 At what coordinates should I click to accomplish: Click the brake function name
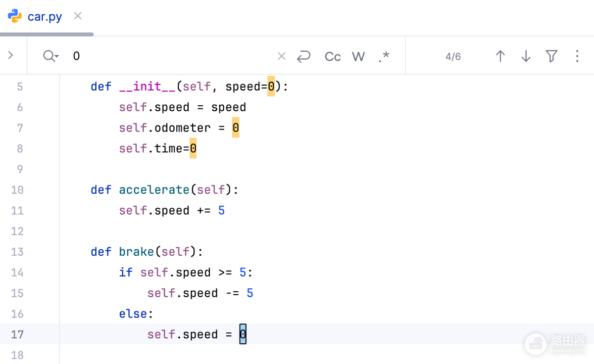(x=137, y=252)
